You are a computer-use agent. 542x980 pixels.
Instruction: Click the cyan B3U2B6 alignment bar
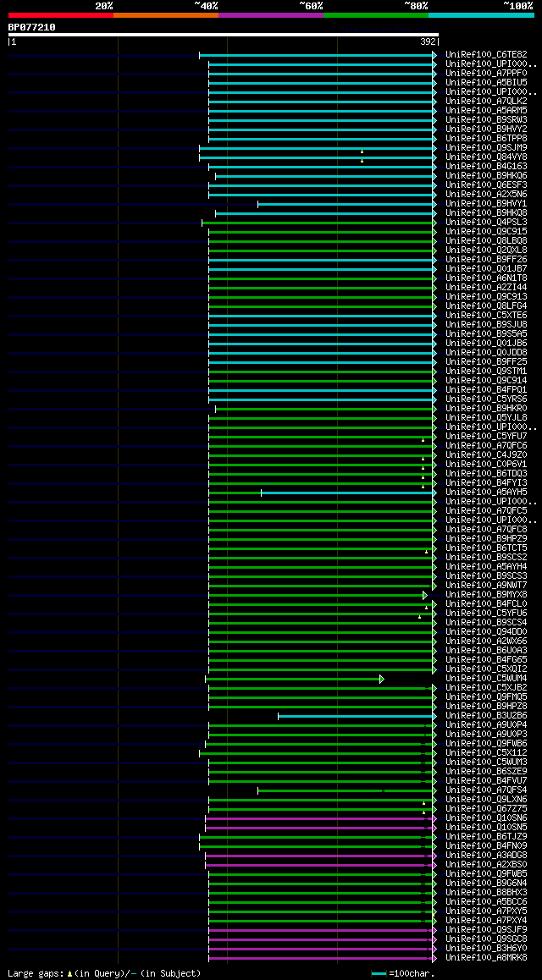point(355,716)
